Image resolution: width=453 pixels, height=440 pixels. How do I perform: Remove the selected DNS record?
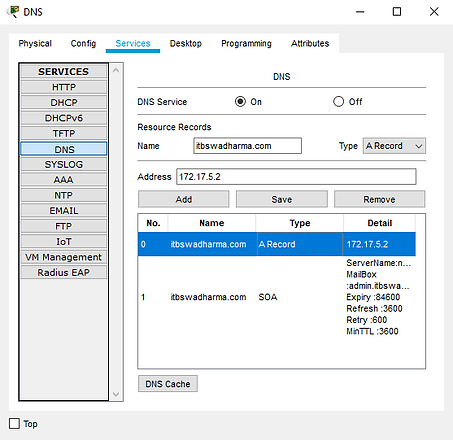coord(379,199)
